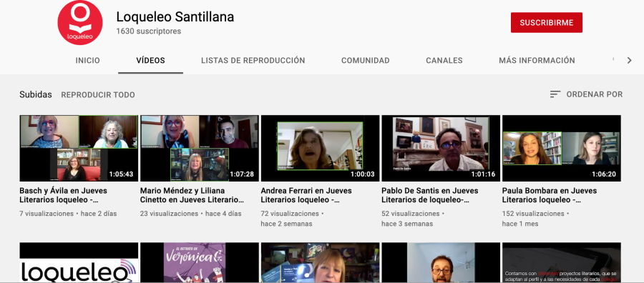Click '7 visualizaciones • hace 2 días' text
The height and width of the screenshot is (283, 644).
tap(68, 214)
